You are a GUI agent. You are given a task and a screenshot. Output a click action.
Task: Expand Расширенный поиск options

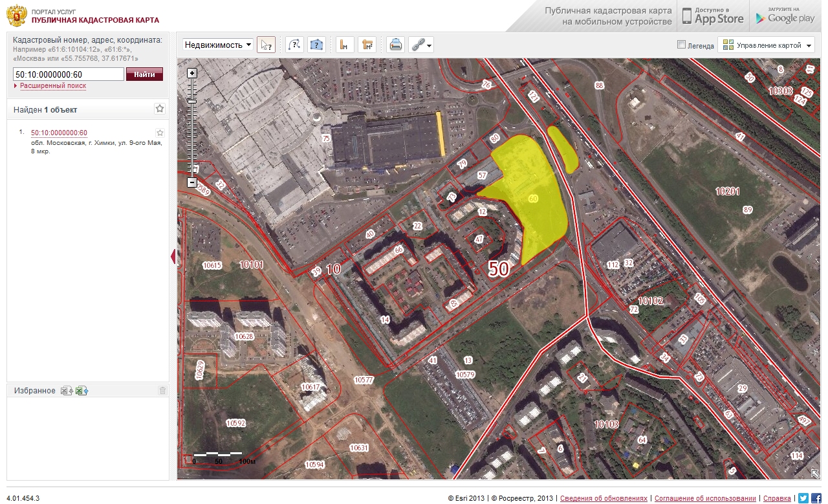(x=52, y=85)
